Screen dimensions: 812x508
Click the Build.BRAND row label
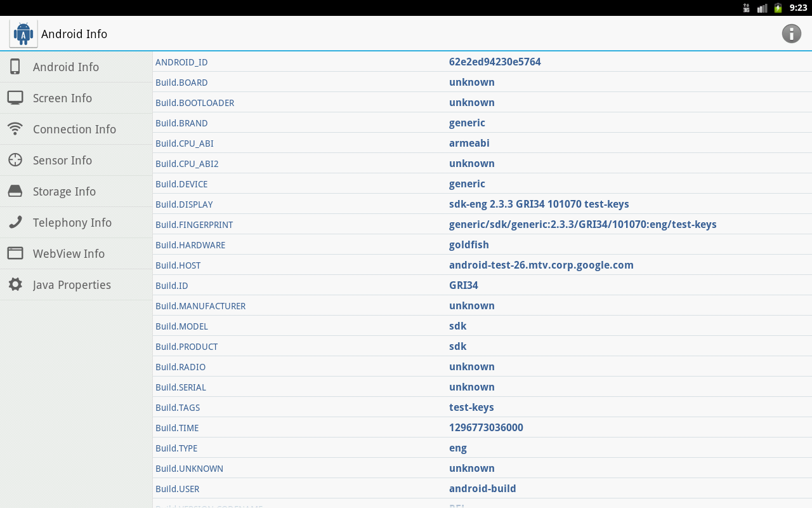(181, 123)
